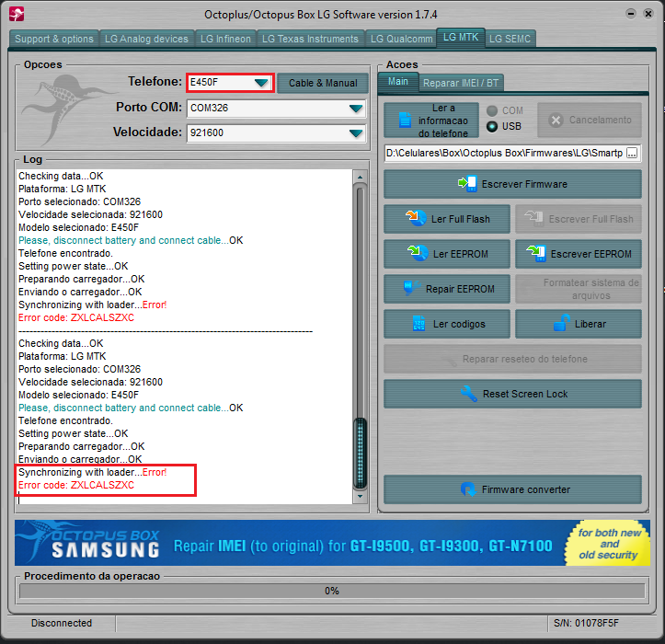Click the Ler Full Flash icon
This screenshot has width=665, height=644.
(416, 218)
